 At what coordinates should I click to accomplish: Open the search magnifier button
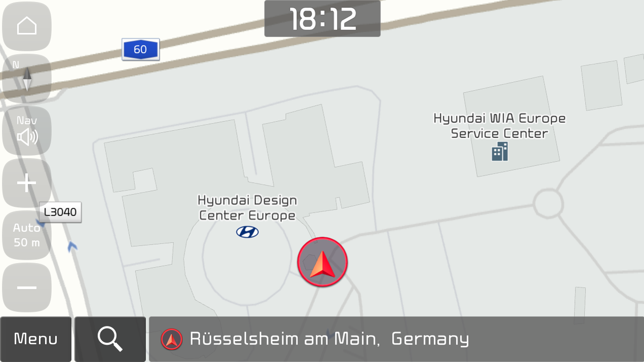click(x=110, y=339)
